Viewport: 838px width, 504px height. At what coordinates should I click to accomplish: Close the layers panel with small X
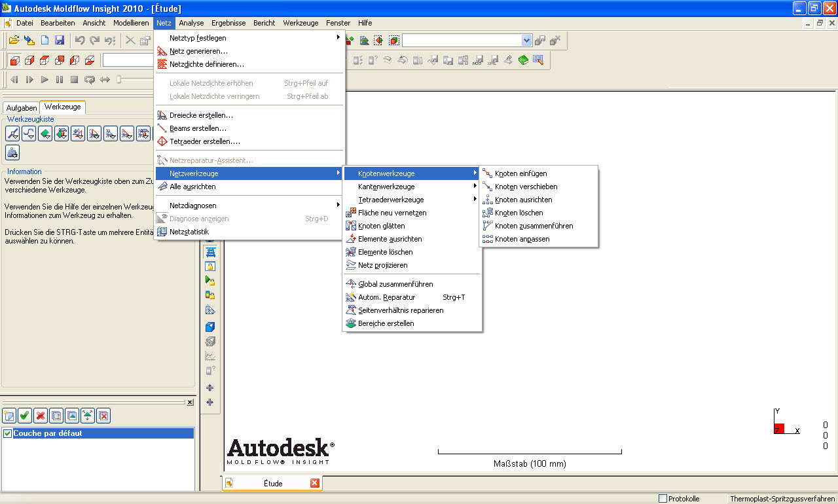click(x=190, y=403)
